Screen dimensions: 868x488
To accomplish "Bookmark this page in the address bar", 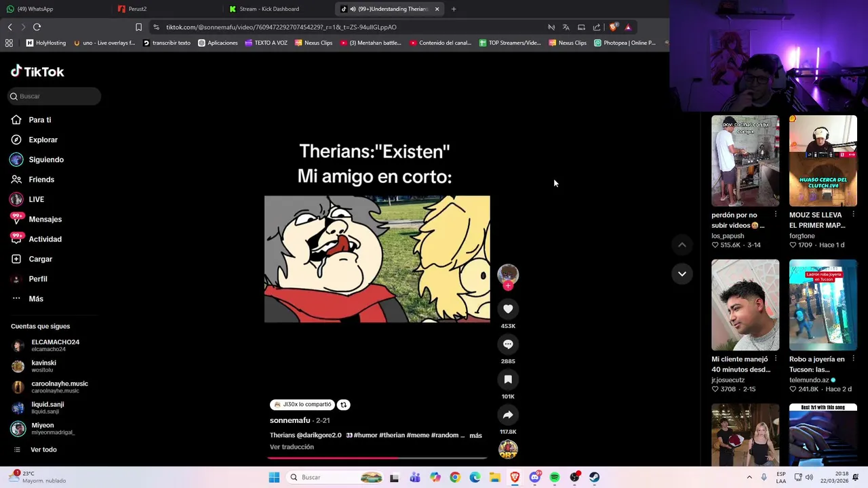I will click(138, 27).
